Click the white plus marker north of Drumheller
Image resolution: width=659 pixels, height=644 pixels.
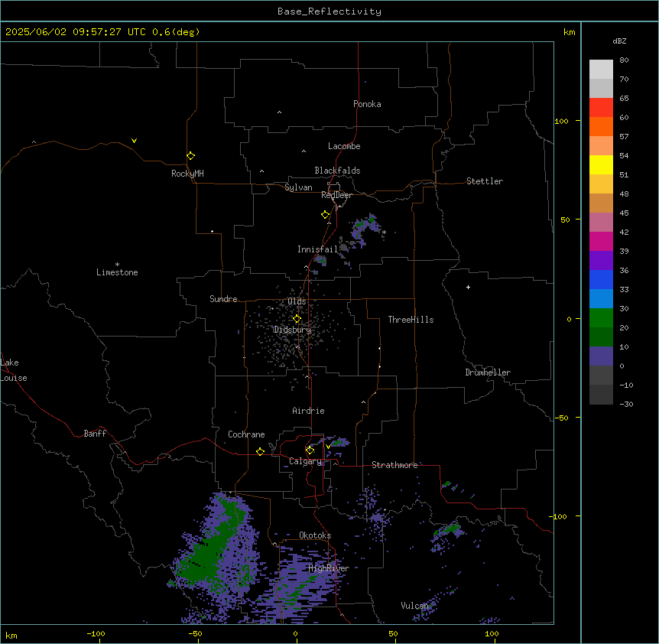coord(468,287)
